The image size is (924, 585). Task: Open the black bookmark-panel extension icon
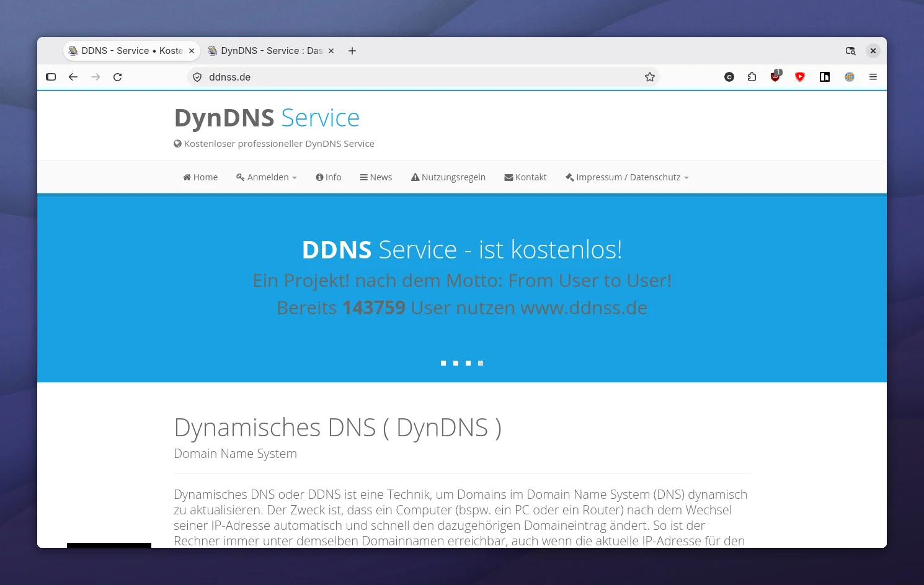point(825,77)
